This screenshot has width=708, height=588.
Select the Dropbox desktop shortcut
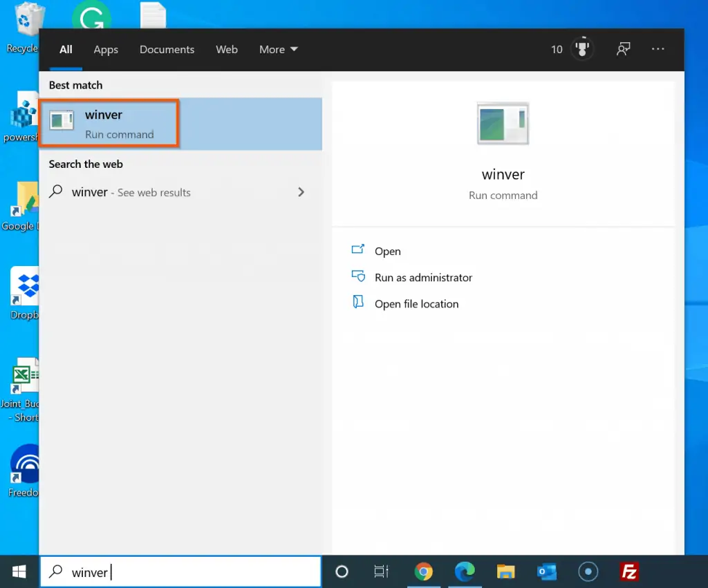[25, 294]
